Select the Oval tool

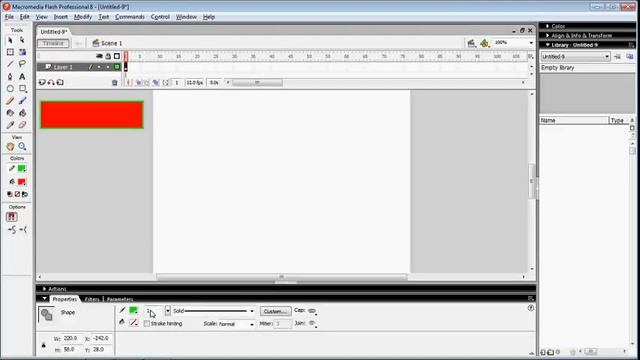pyautogui.click(x=10, y=89)
